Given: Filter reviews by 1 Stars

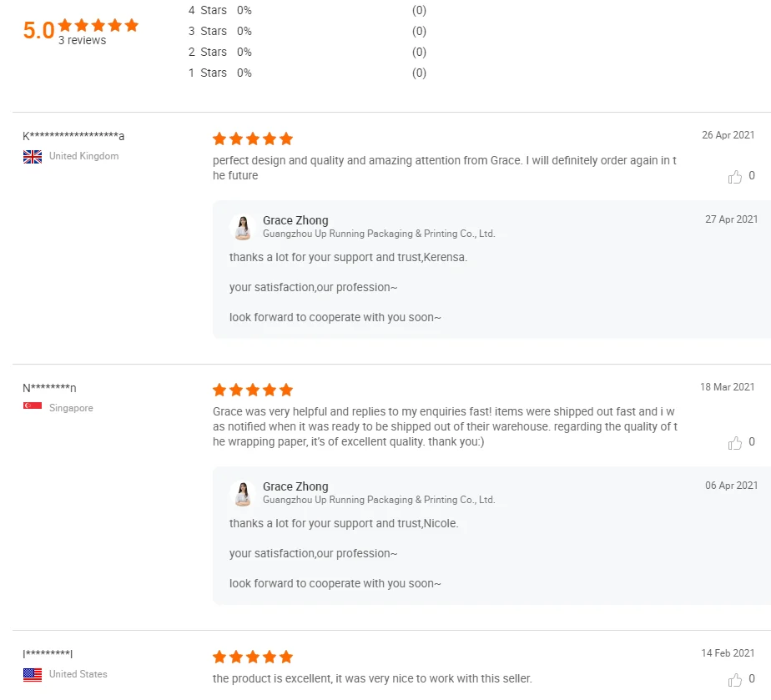Looking at the screenshot, I should coord(208,73).
